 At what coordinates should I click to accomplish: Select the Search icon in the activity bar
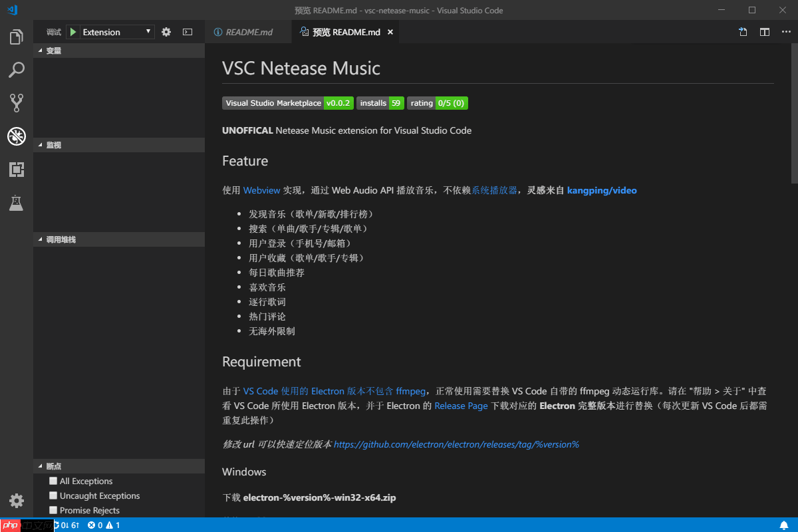click(x=16, y=70)
